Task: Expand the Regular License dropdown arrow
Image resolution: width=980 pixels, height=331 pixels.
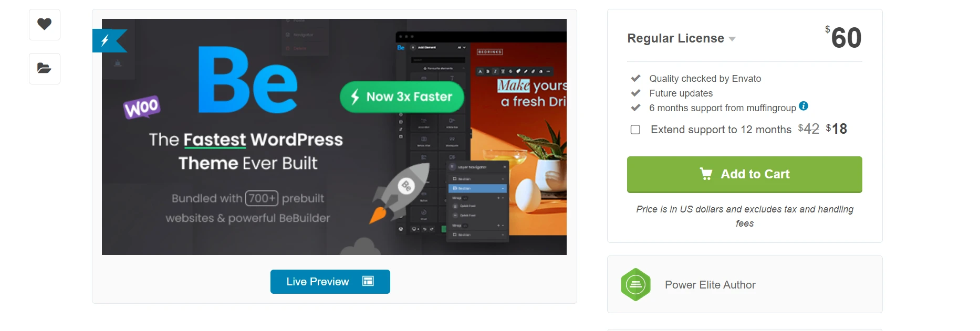Action: pyautogui.click(x=732, y=39)
